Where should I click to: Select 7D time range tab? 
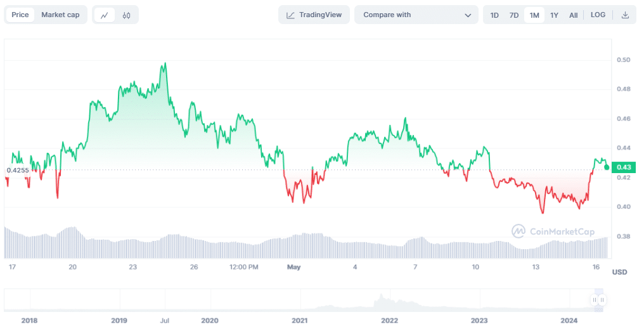click(514, 15)
